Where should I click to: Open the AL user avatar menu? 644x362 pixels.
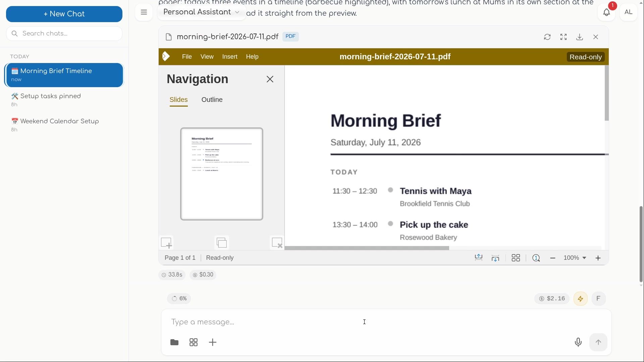629,12
